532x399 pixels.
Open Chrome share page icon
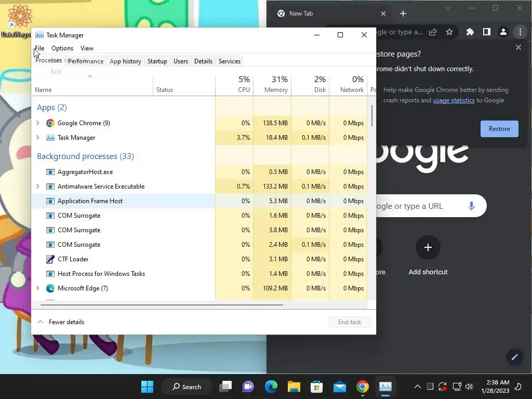[x=433, y=32]
